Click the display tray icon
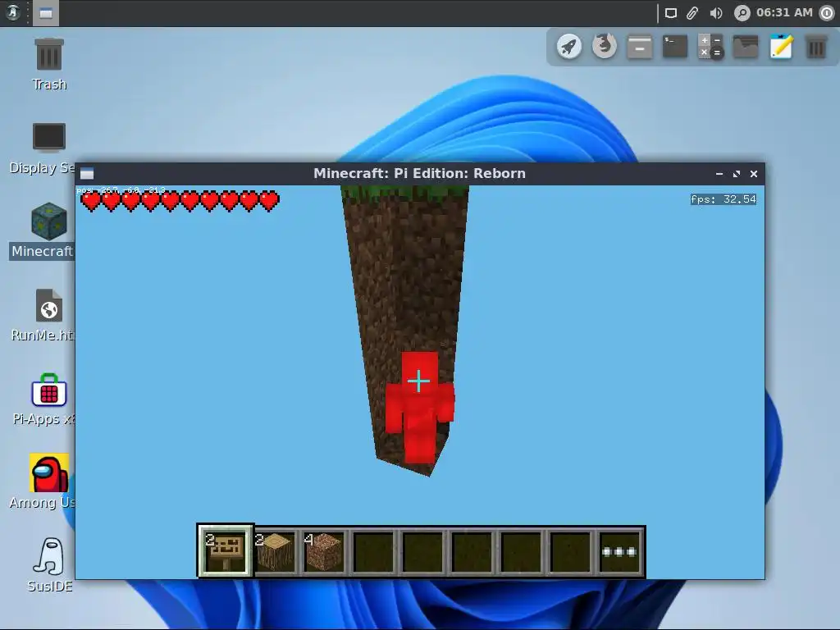The image size is (840, 630). pyautogui.click(x=671, y=13)
